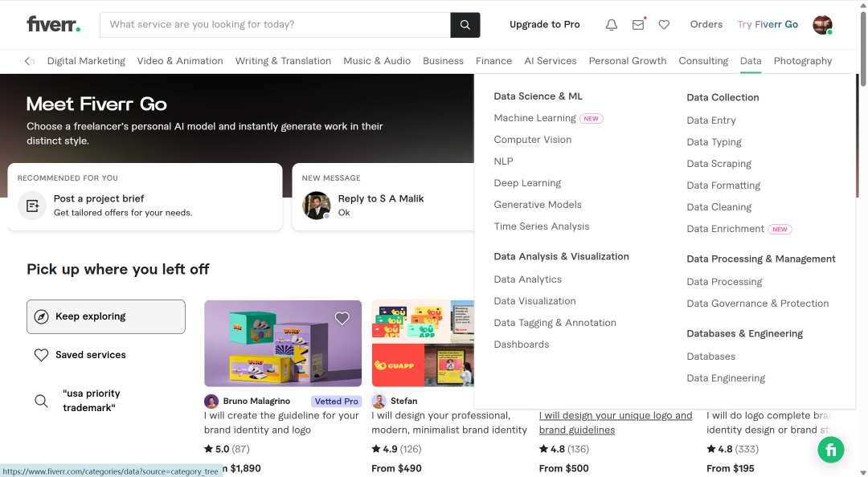Screen dimensions: 868x477
Task: Click the Saved services heart icon
Action: (x=42, y=355)
